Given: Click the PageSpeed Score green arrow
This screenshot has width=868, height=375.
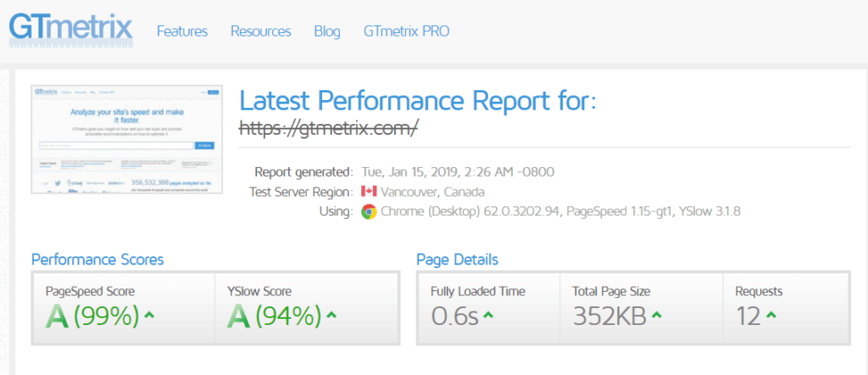Looking at the screenshot, I should click(x=148, y=315).
